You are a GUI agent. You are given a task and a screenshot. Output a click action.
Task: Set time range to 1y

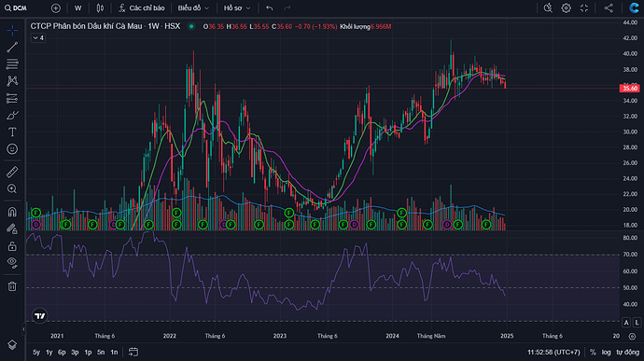click(49, 352)
